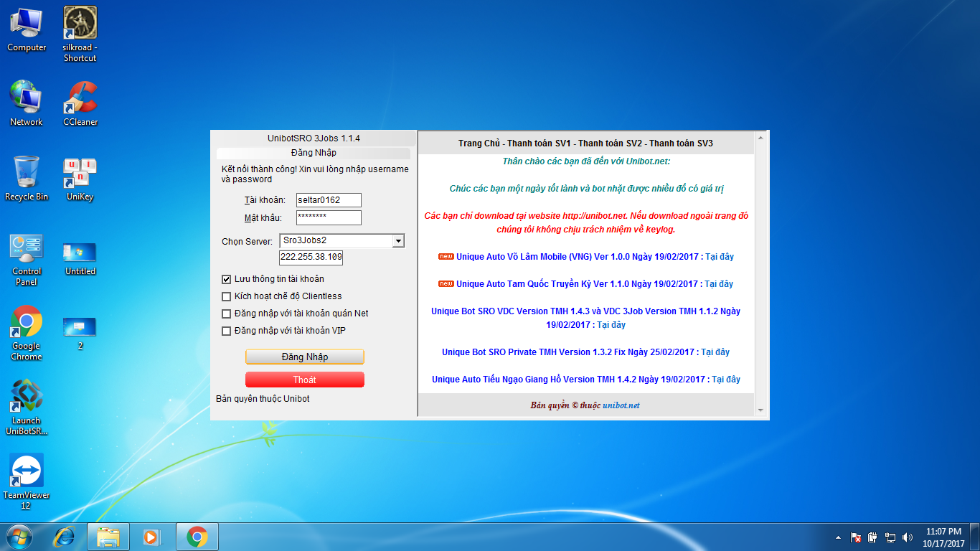Open the Recycle Bin icon
The width and height of the screenshot is (980, 551).
click(x=27, y=179)
